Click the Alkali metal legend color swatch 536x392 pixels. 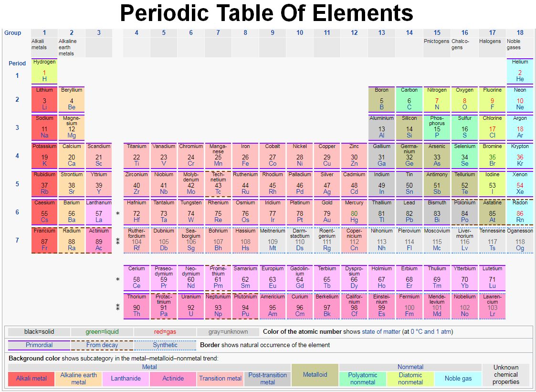click(31, 379)
